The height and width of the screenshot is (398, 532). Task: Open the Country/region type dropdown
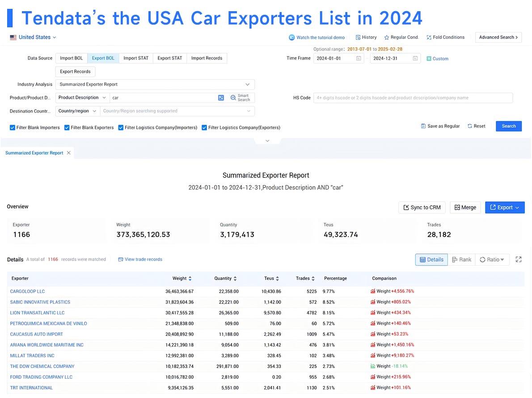(x=78, y=111)
